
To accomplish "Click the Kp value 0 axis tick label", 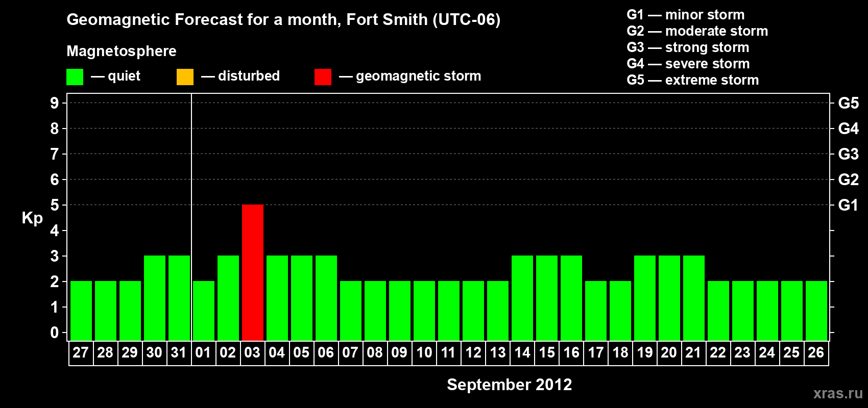I will 55,333.
